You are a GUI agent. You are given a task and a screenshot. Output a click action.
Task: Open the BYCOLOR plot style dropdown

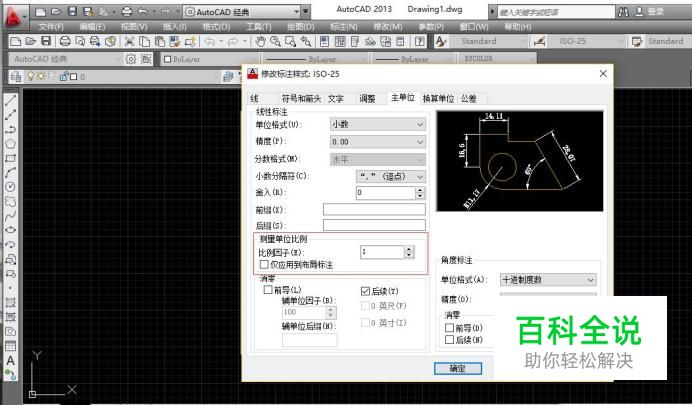(x=497, y=59)
